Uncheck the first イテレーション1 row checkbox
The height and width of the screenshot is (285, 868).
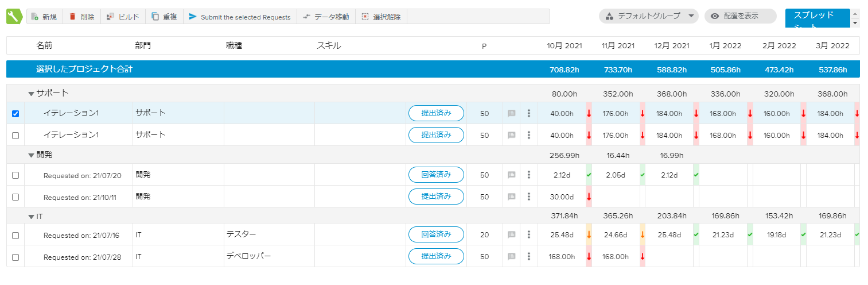pyautogui.click(x=15, y=114)
